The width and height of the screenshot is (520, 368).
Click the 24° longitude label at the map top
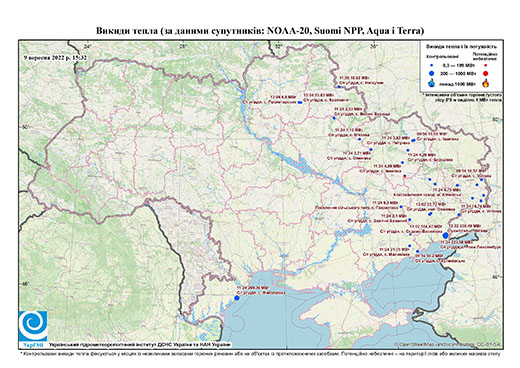click(x=87, y=46)
